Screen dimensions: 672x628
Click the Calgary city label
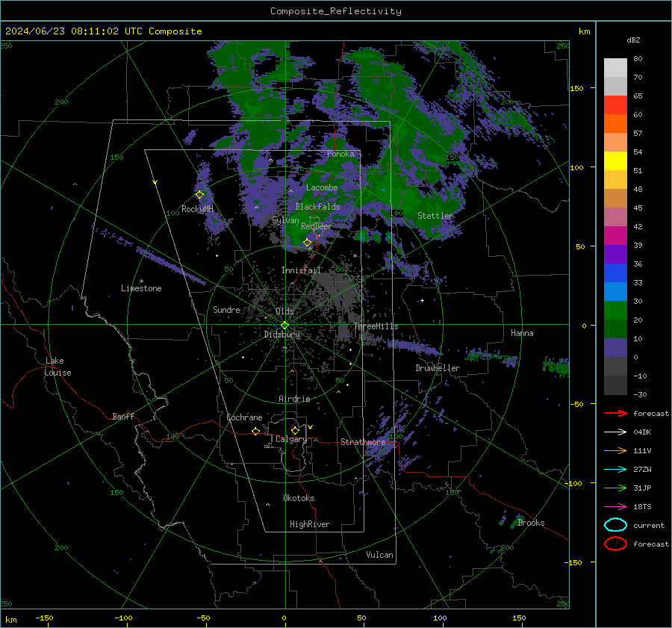pos(291,439)
